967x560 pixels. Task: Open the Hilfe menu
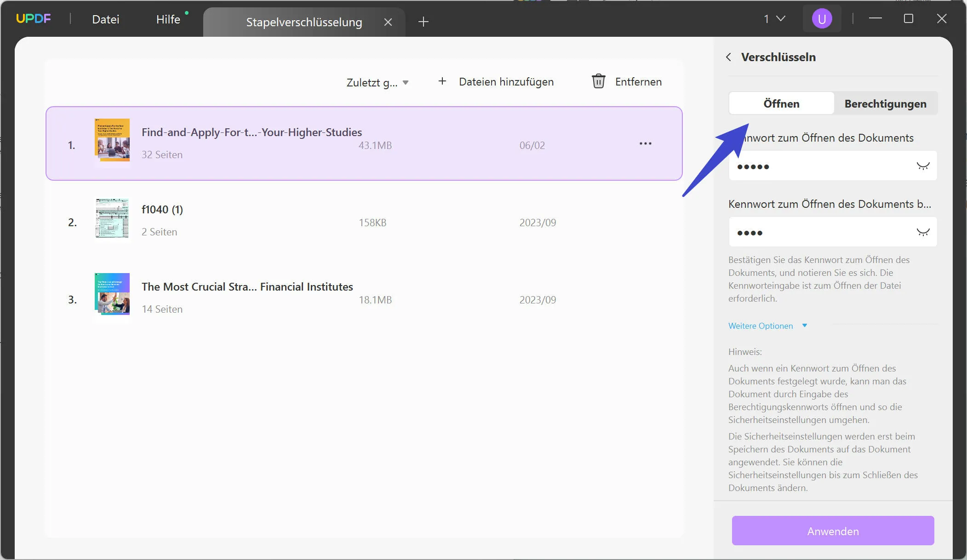point(168,19)
